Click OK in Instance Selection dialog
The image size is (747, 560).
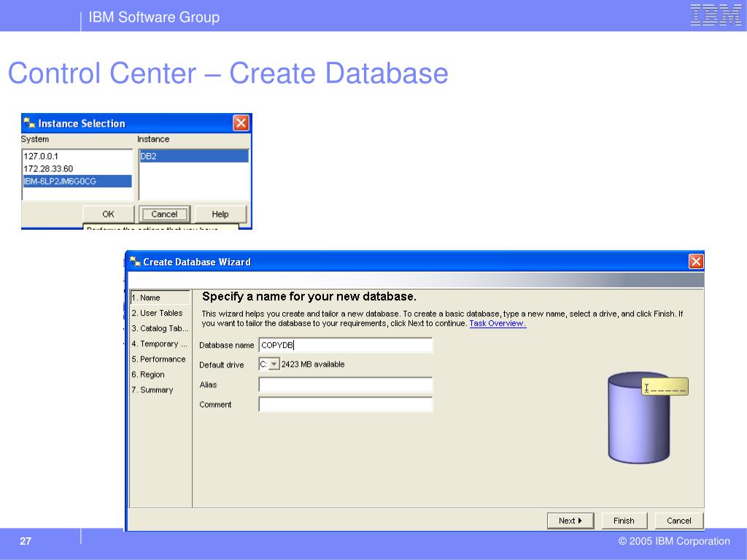[108, 214]
